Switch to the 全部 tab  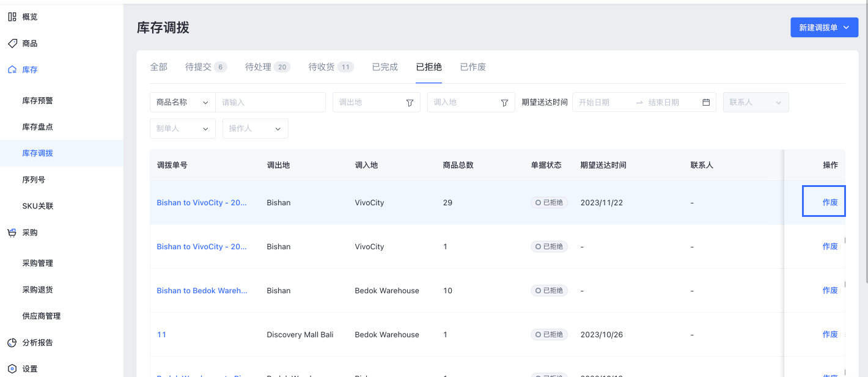(x=159, y=67)
